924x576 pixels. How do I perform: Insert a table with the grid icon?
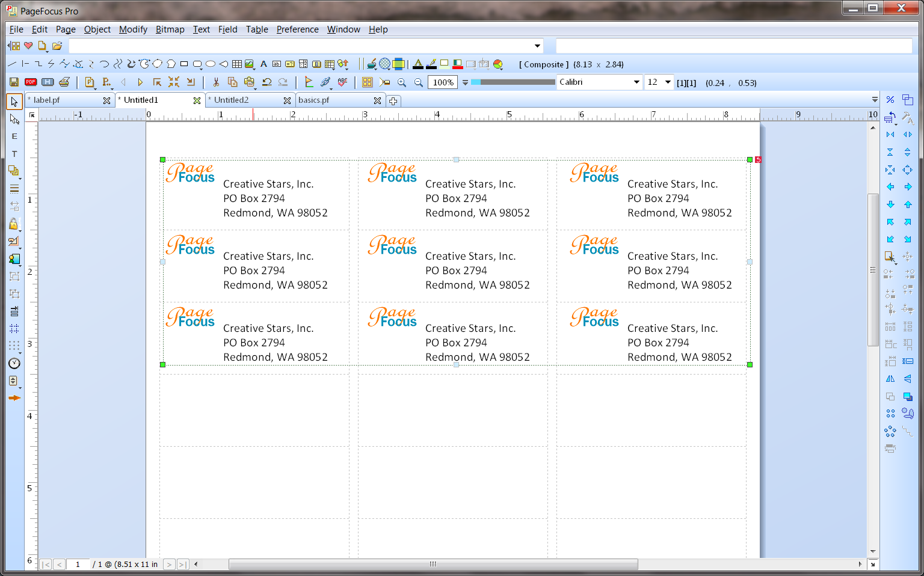[x=237, y=64]
